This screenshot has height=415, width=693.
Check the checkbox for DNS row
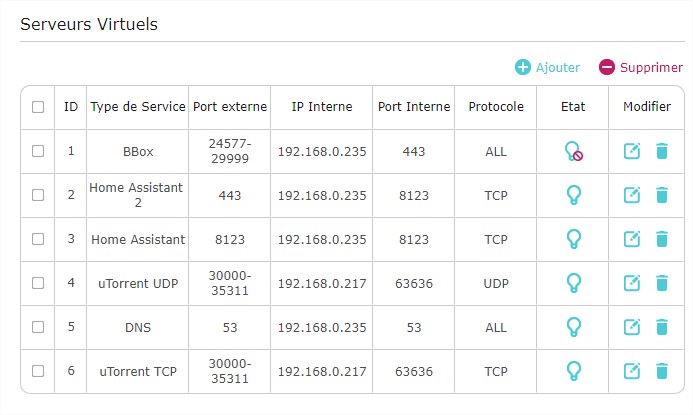[x=38, y=327]
